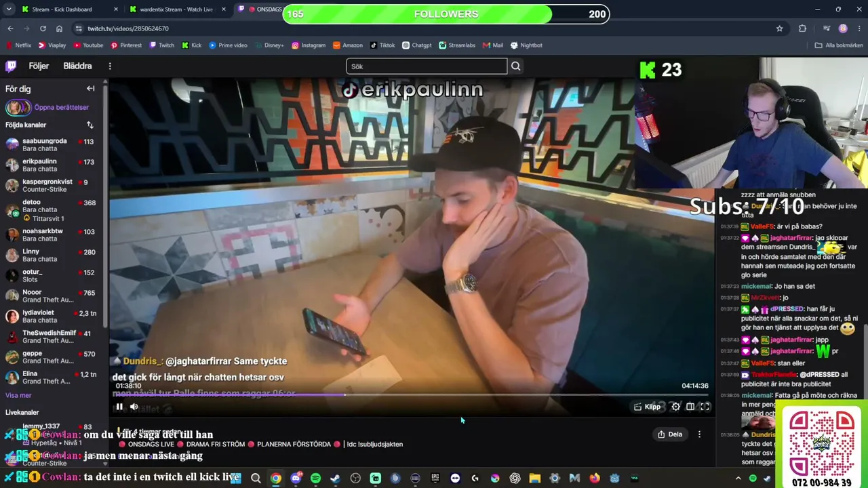Open the tab search dropdown
868x488 pixels.
(x=9, y=9)
